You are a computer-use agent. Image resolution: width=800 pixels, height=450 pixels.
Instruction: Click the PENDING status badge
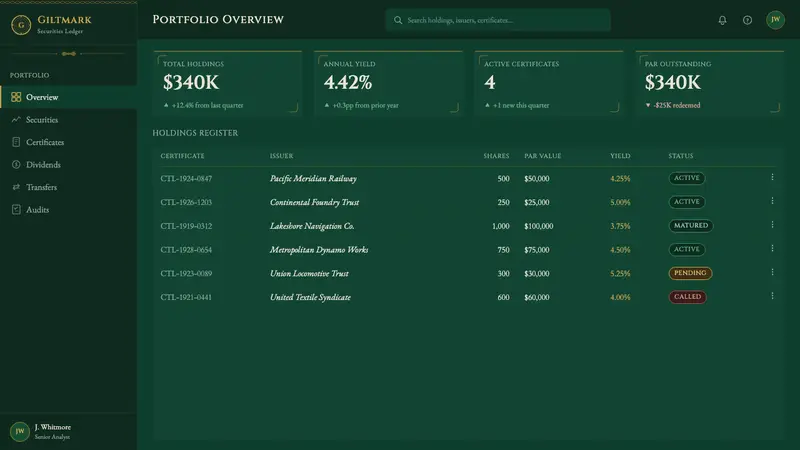tap(690, 273)
